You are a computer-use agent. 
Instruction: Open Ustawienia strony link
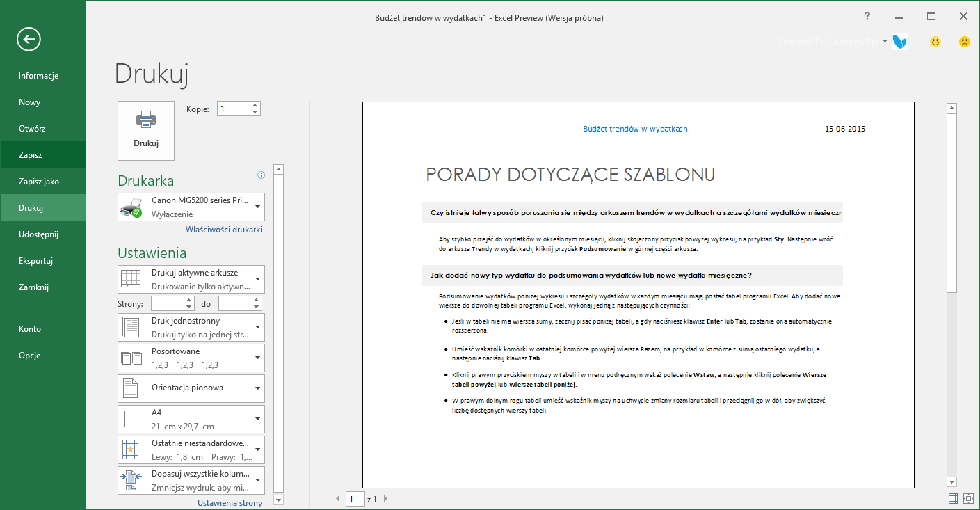(x=230, y=503)
